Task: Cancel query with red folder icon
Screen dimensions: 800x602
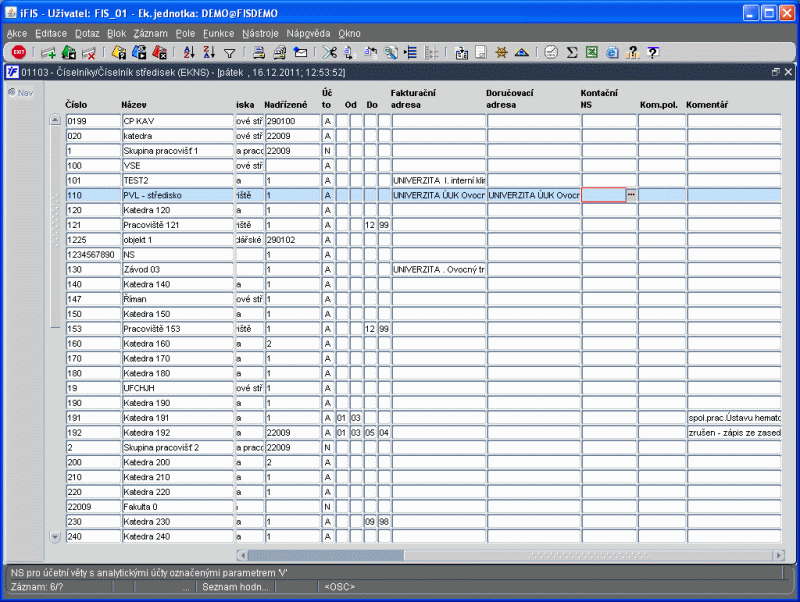Action: pos(160,52)
